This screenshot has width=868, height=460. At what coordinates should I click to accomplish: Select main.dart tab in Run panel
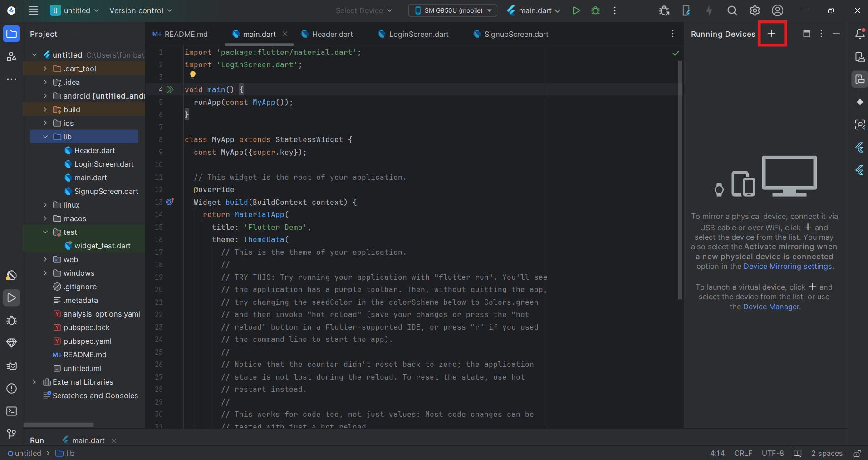tap(84, 440)
